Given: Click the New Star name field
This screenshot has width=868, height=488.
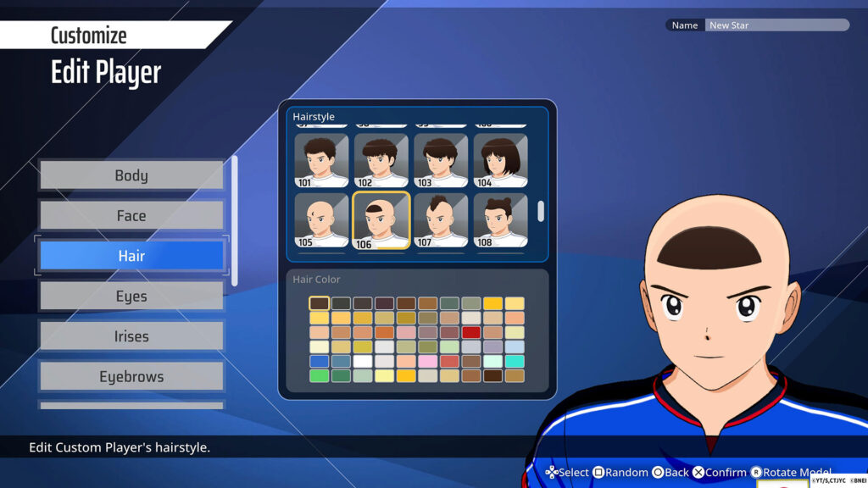Looking at the screenshot, I should point(776,25).
